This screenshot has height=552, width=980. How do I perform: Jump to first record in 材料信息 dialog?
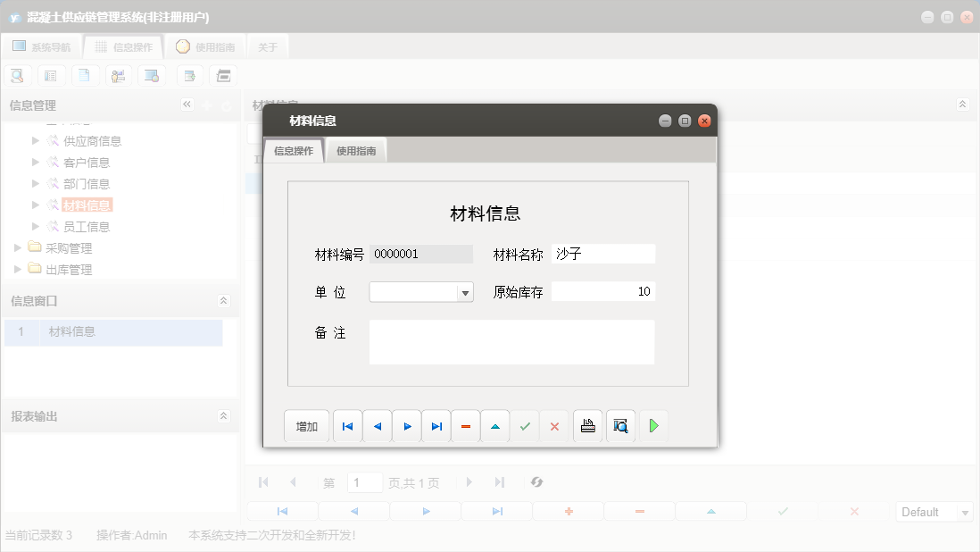(x=347, y=426)
